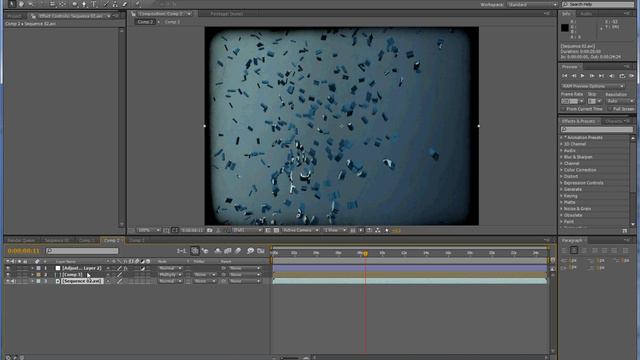Image resolution: width=640 pixels, height=360 pixels.
Task: Hide the Adjustment Layer 2 layer
Action: coord(8,268)
